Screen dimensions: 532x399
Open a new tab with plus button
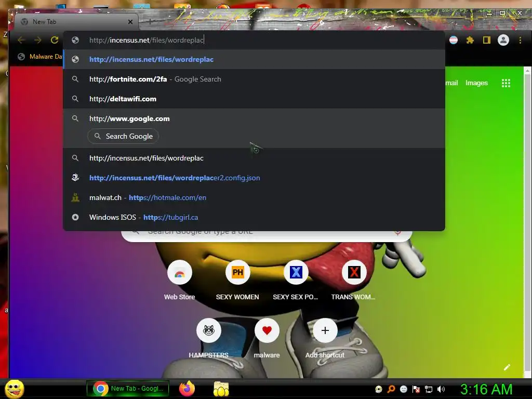coord(150,21)
